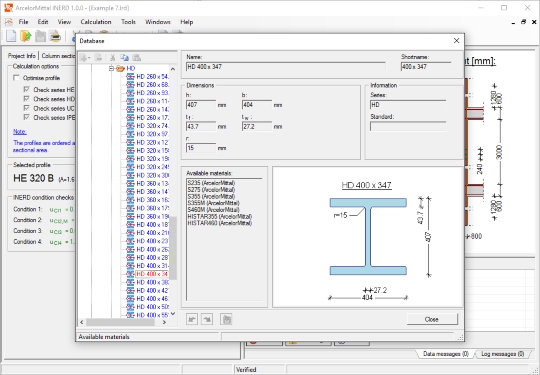Open the View menu
Screen dimensions: 540x375
(64, 22)
